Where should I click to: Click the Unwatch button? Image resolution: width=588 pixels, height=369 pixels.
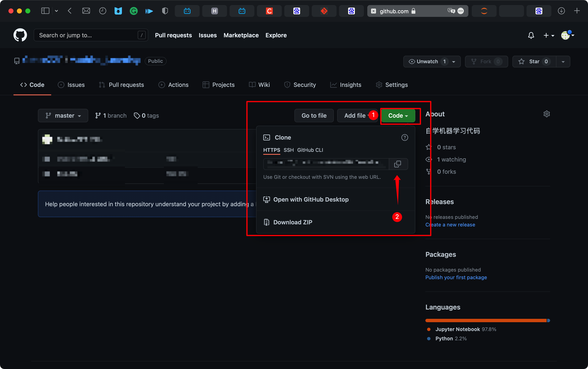pos(432,62)
